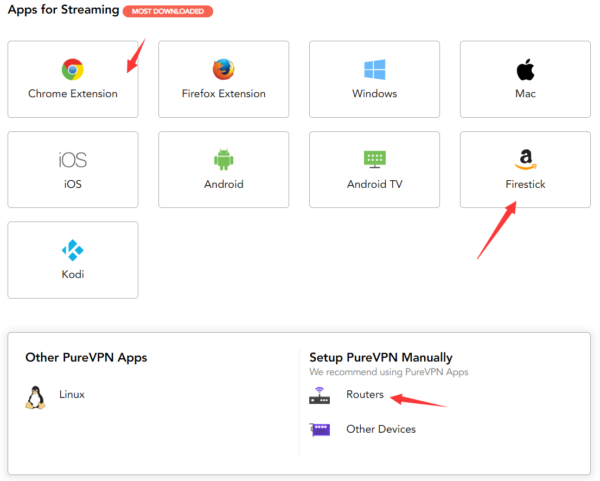Select the Mac app label
600x481 pixels.
(525, 93)
